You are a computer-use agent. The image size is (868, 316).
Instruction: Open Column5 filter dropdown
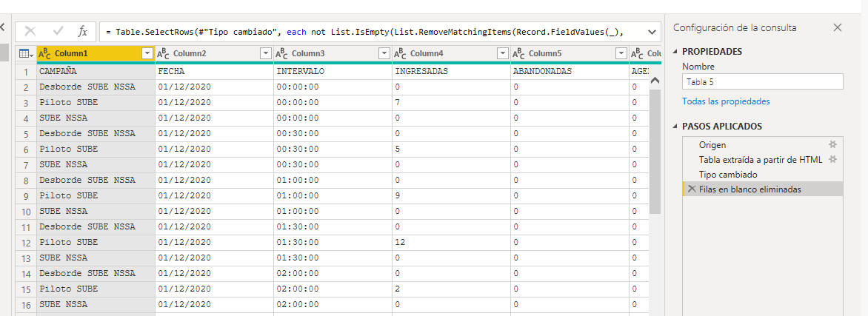621,54
